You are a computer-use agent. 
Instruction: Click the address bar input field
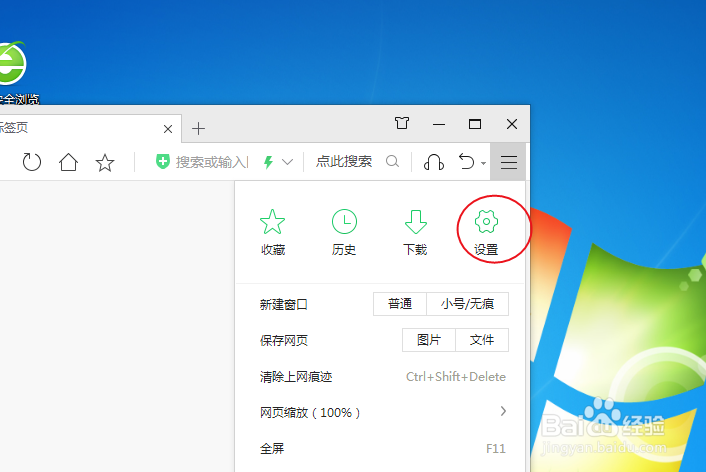coord(212,162)
